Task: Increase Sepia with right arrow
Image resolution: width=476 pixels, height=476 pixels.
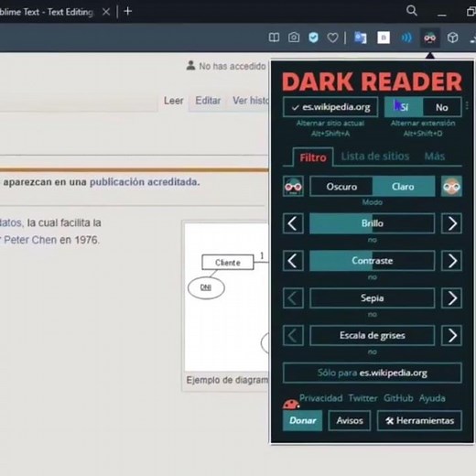Action: [x=451, y=297]
